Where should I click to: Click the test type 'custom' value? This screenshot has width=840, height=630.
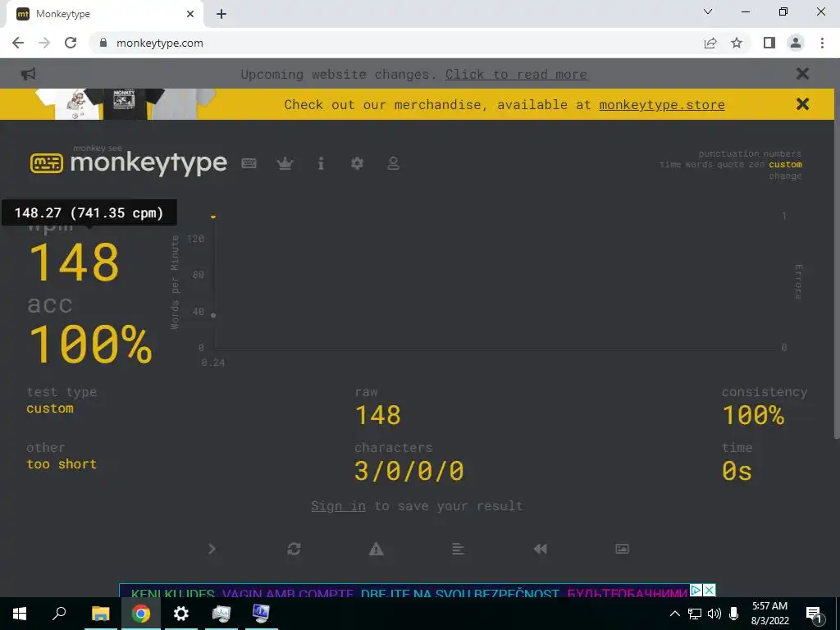click(50, 409)
